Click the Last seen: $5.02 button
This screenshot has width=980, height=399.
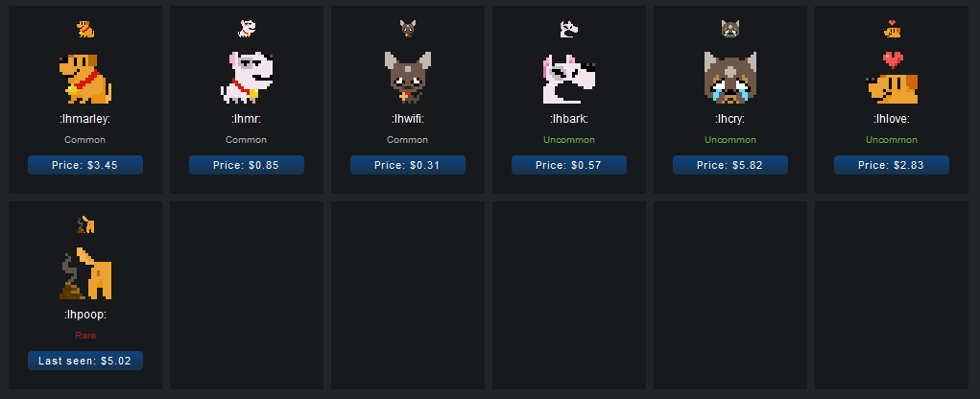[85, 361]
